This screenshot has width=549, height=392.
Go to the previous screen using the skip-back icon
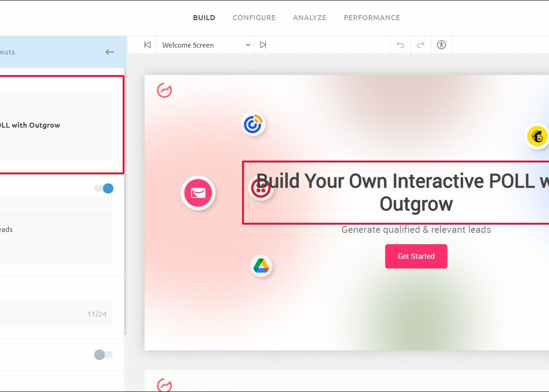point(147,45)
